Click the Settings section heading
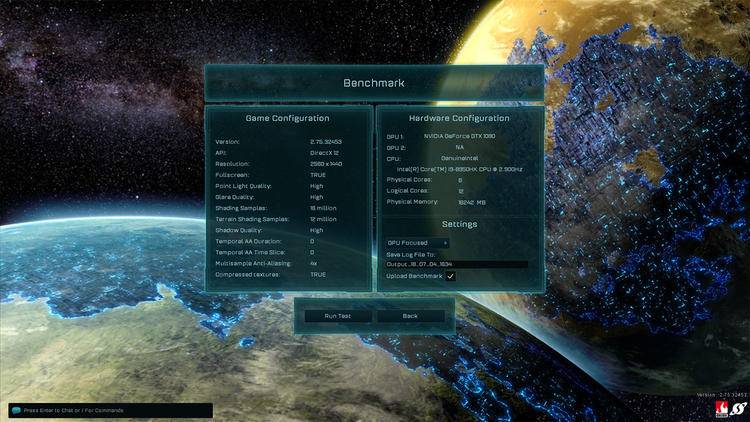The width and height of the screenshot is (750, 422). point(459,224)
